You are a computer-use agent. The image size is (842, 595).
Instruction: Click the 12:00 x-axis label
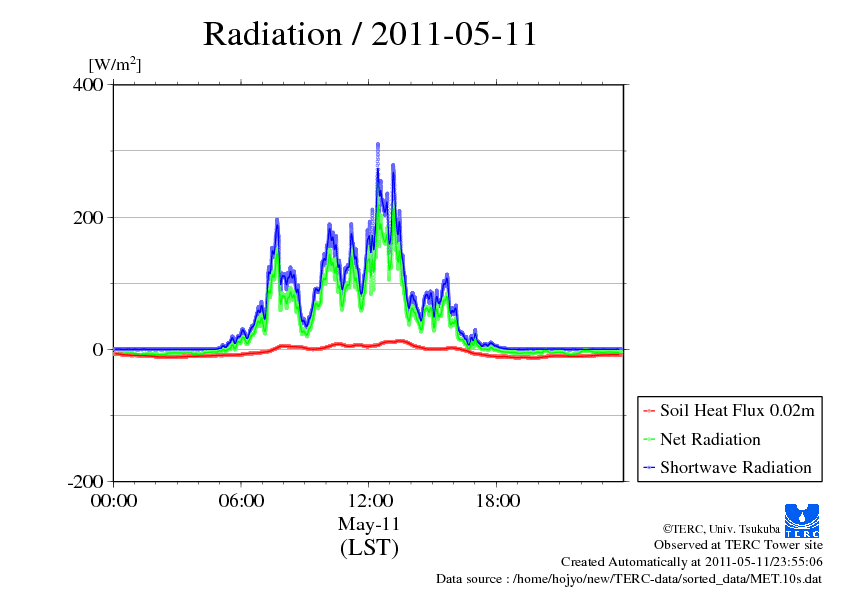[369, 501]
